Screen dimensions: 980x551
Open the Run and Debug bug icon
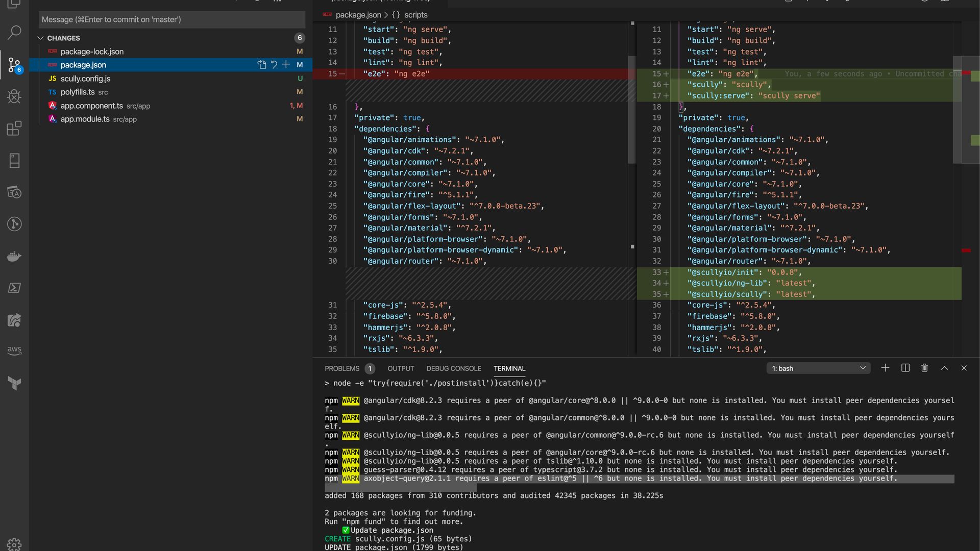click(x=14, y=96)
